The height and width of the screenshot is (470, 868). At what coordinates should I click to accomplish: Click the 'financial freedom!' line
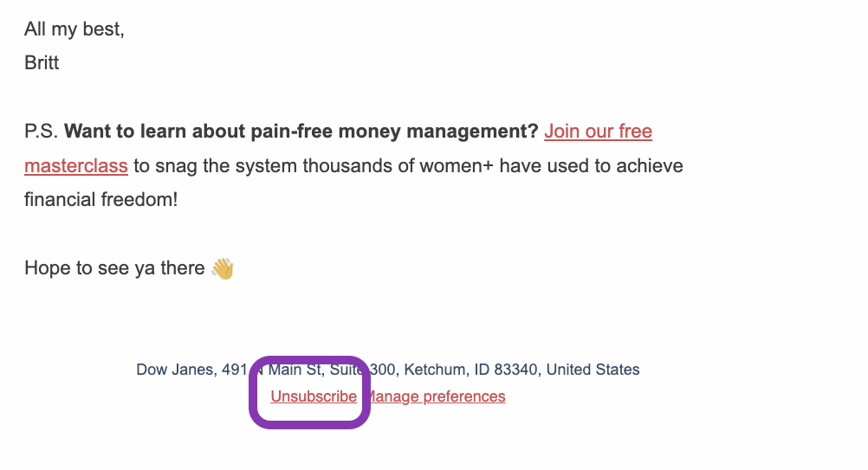point(100,200)
